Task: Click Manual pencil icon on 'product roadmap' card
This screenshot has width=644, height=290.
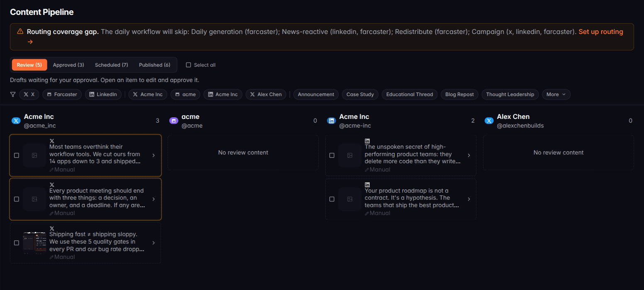Action: tap(367, 213)
